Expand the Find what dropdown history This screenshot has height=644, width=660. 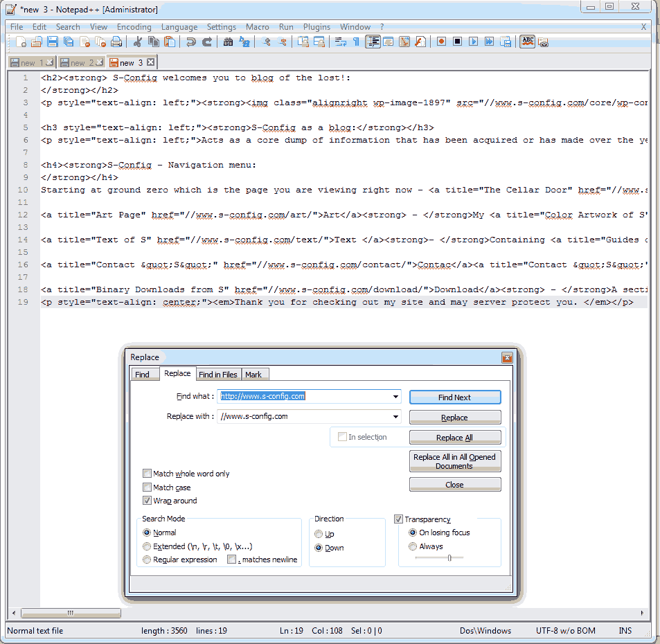(x=395, y=397)
